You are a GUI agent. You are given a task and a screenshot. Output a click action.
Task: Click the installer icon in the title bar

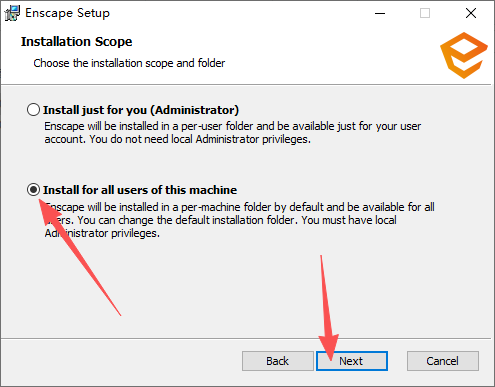(x=12, y=13)
